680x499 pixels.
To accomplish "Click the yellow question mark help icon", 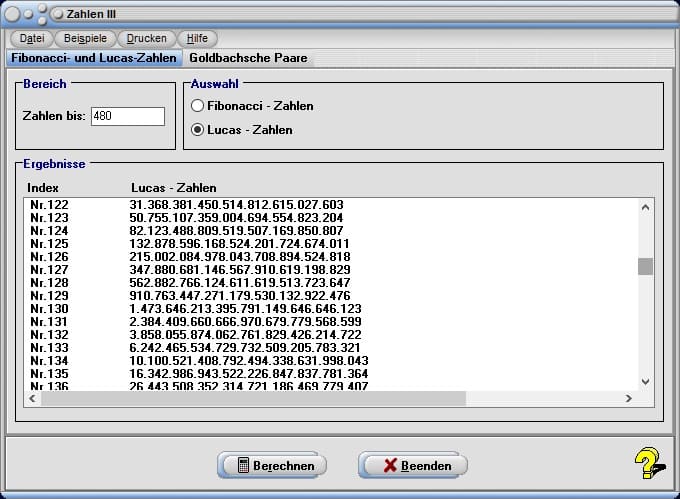I will (x=650, y=463).
